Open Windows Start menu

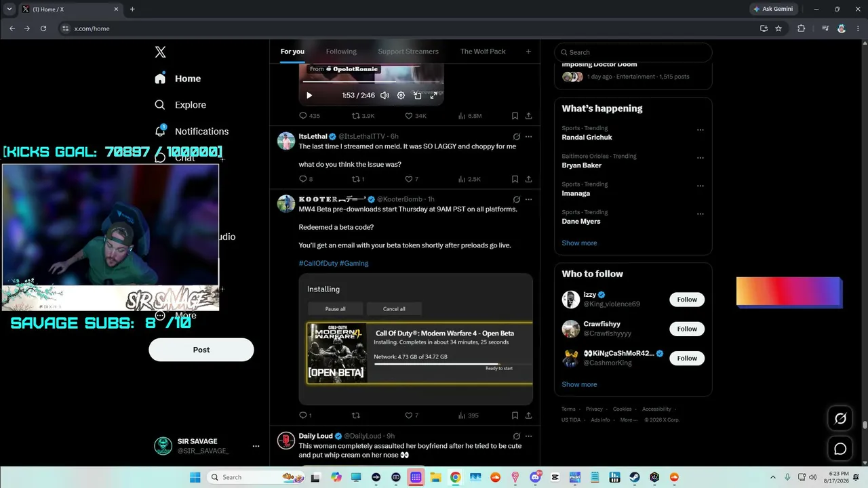[x=195, y=477]
